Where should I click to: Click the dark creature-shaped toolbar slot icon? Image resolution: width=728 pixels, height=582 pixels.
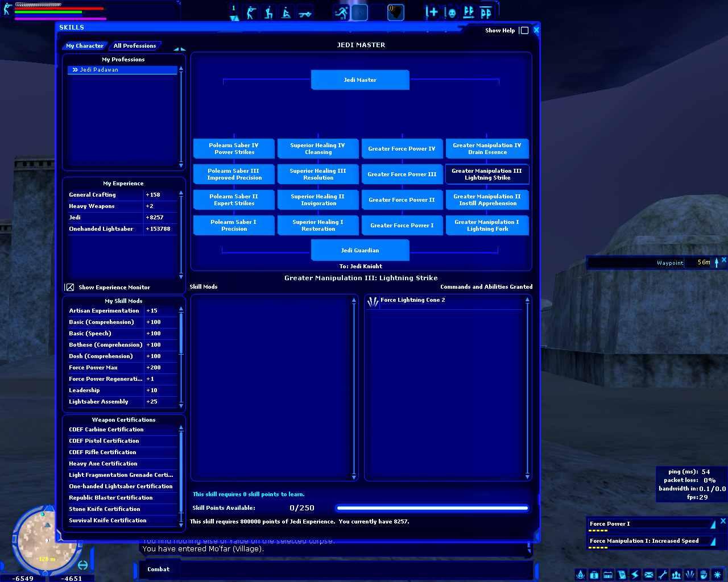point(396,12)
